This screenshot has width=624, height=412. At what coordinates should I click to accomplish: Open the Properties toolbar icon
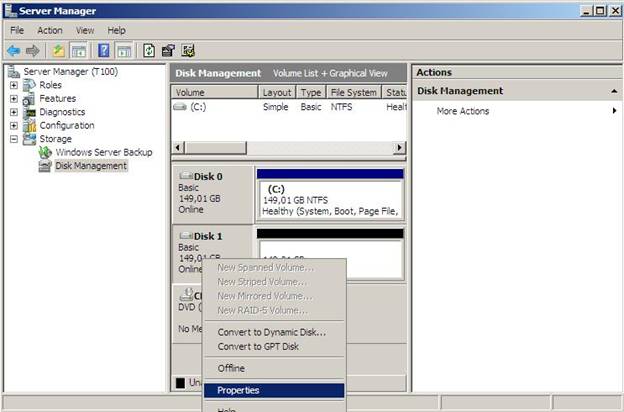(168, 51)
